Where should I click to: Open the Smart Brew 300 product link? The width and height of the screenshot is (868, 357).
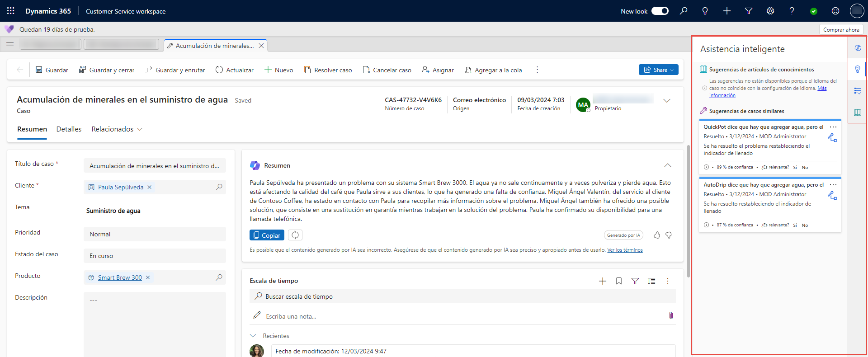tap(120, 277)
